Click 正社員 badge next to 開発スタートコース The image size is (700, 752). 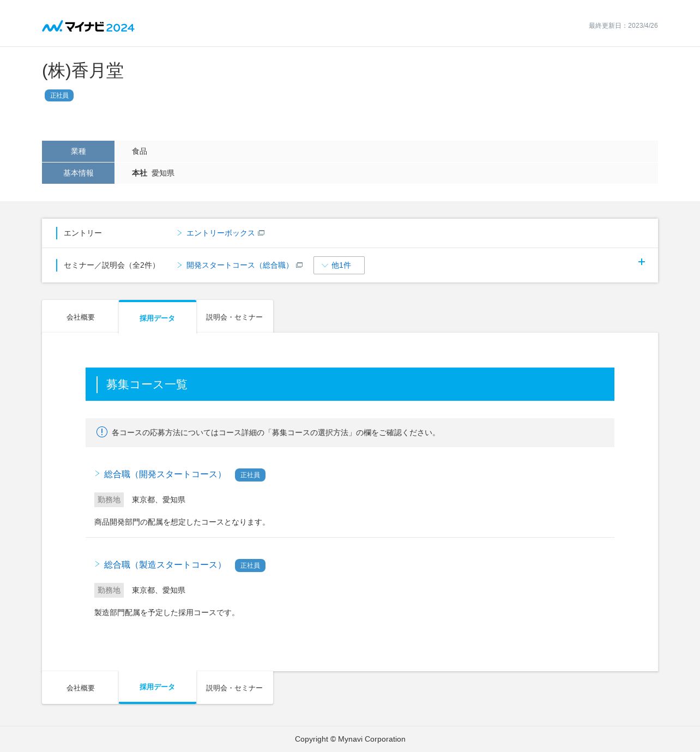click(250, 475)
